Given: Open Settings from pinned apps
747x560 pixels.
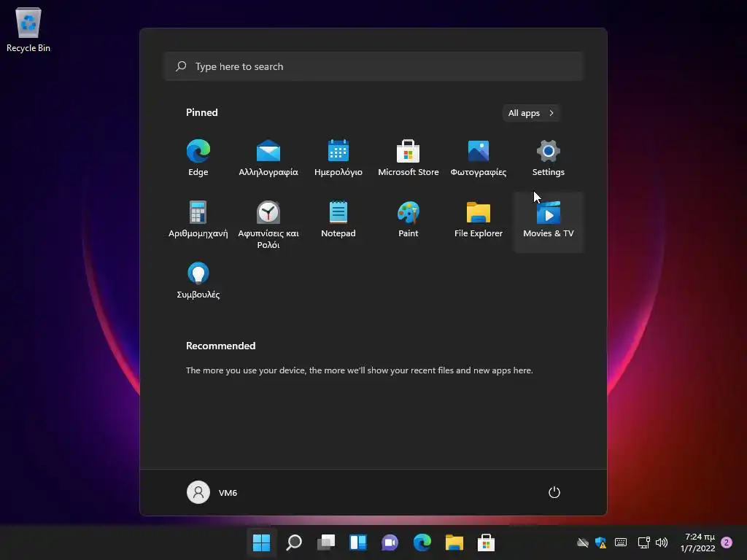Looking at the screenshot, I should coord(549,158).
